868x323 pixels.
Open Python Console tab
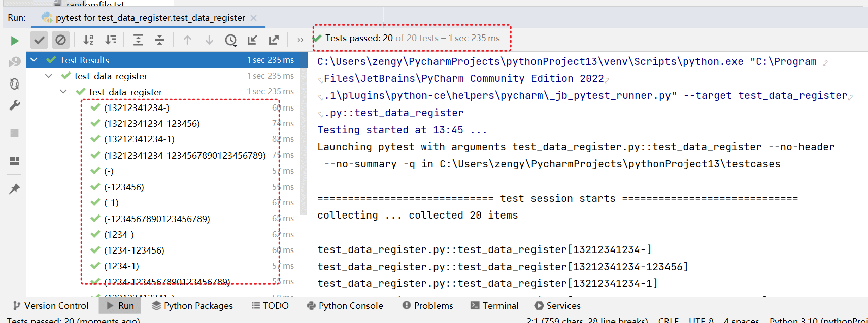[345, 305]
